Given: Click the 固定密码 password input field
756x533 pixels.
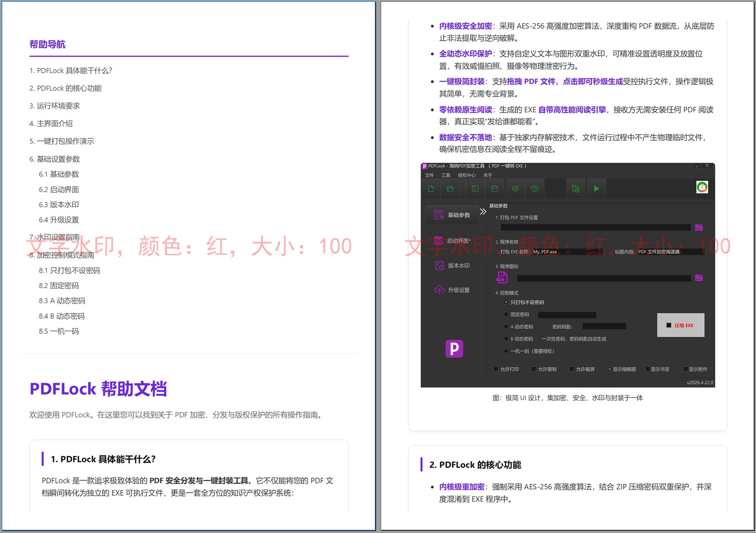Looking at the screenshot, I should (567, 315).
